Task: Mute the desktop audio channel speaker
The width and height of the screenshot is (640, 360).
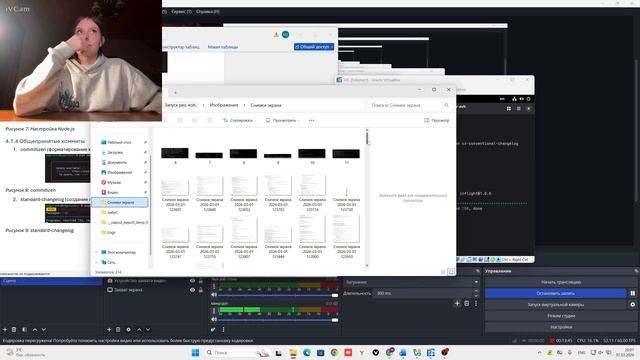Action: point(214,295)
